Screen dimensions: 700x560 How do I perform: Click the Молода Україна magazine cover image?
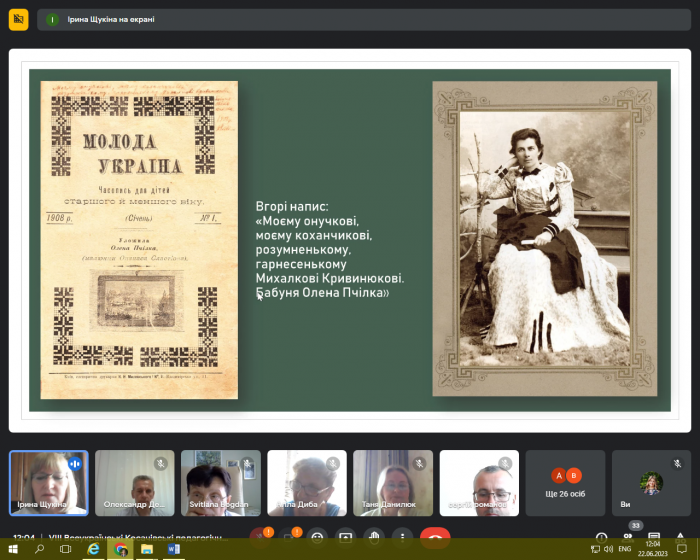139,240
